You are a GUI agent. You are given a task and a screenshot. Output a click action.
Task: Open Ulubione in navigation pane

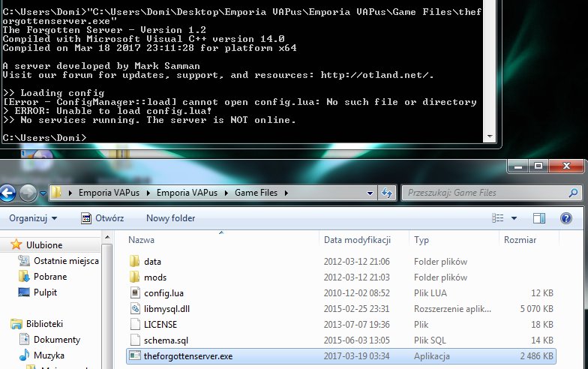44,244
